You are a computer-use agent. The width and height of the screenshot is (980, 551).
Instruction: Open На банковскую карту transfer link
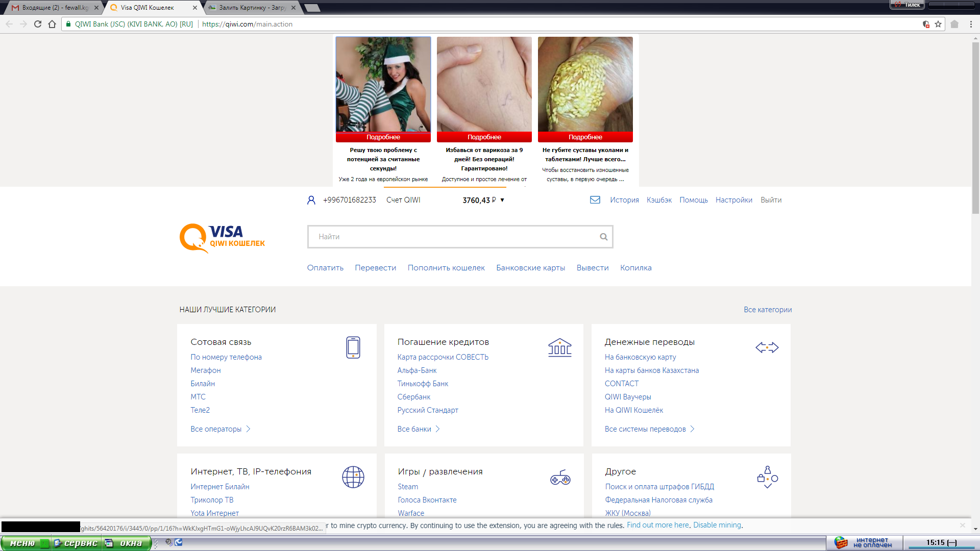640,357
